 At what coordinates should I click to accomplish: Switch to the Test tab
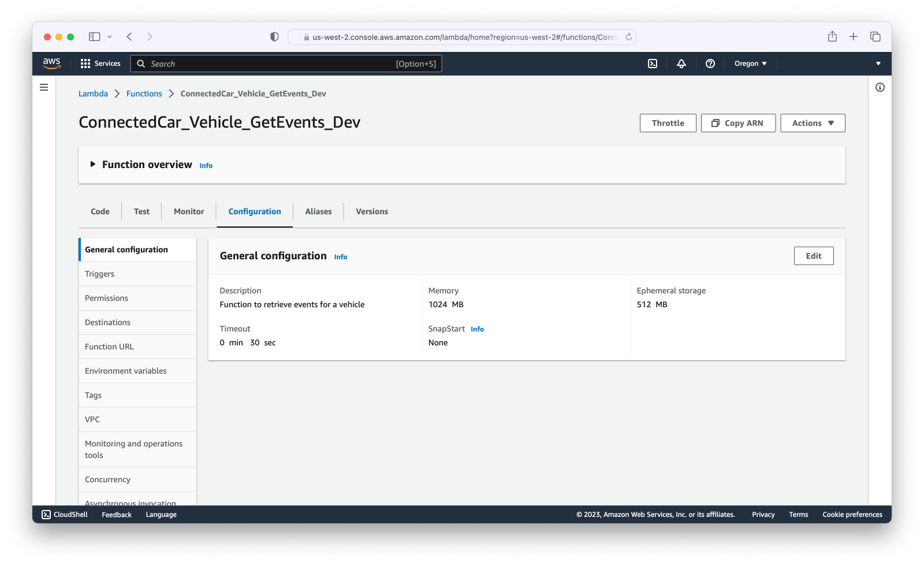pos(141,211)
